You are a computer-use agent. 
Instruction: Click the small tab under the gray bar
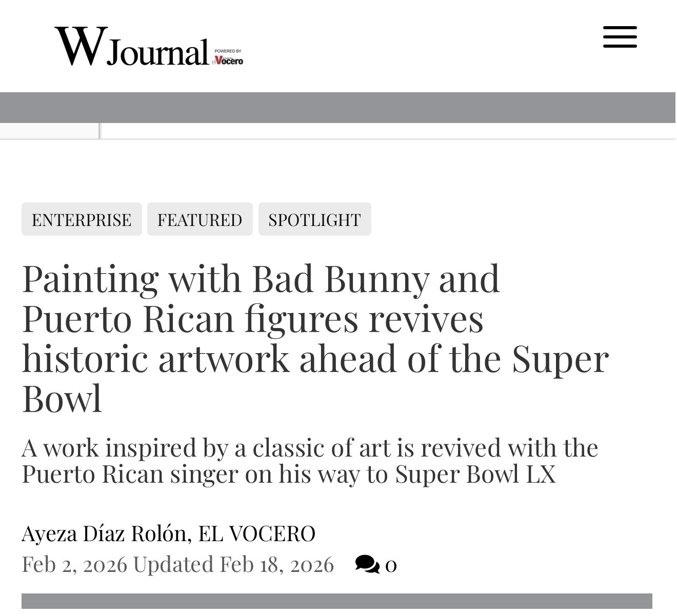[x=49, y=131]
